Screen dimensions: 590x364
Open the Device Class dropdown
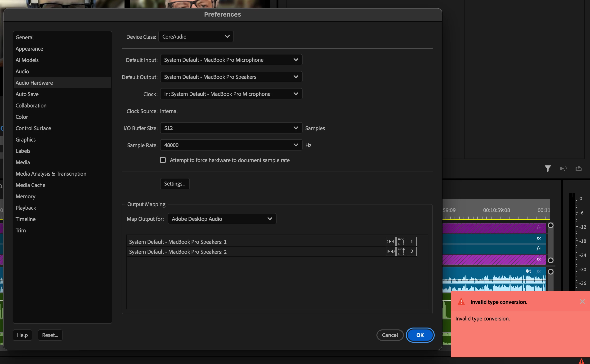pos(196,37)
